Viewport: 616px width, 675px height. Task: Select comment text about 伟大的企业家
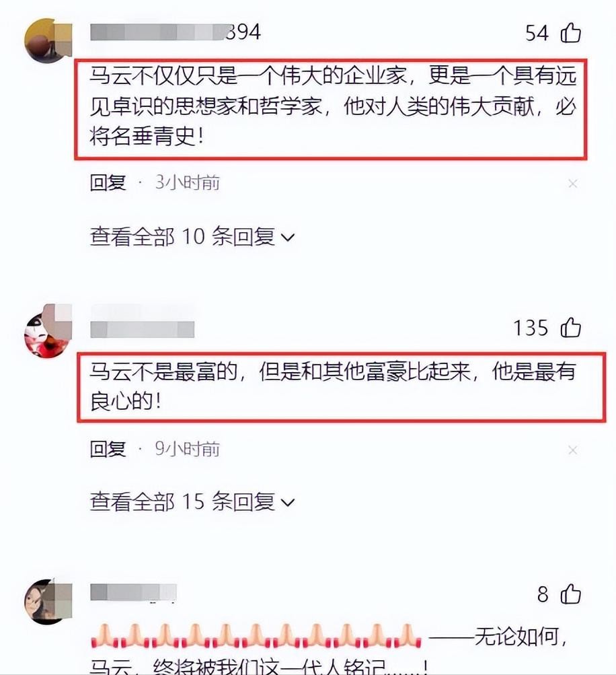click(x=333, y=107)
